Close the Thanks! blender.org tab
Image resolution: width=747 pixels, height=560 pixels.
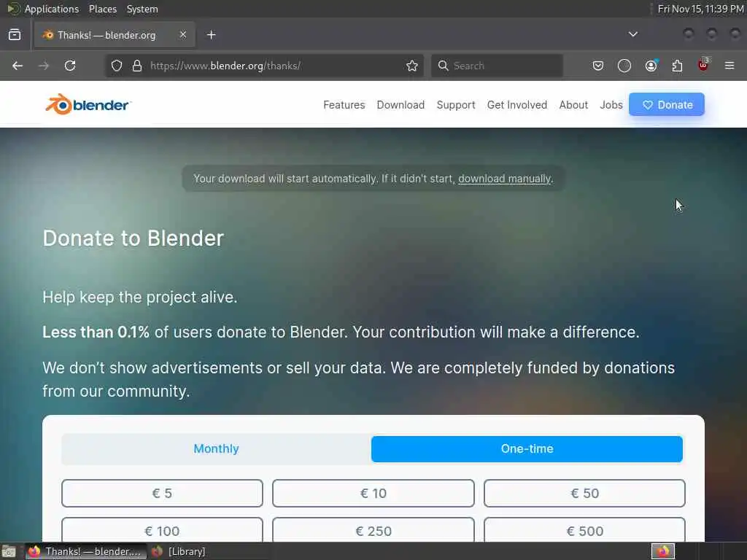[183, 34]
